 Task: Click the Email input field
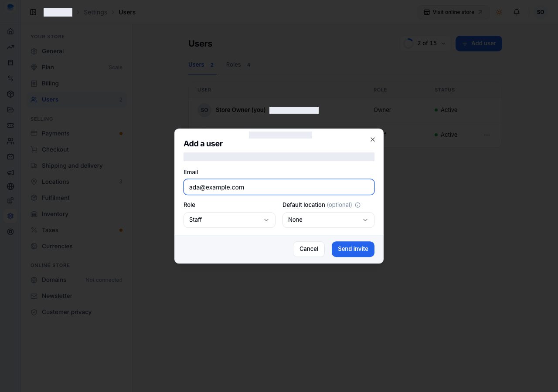(279, 187)
